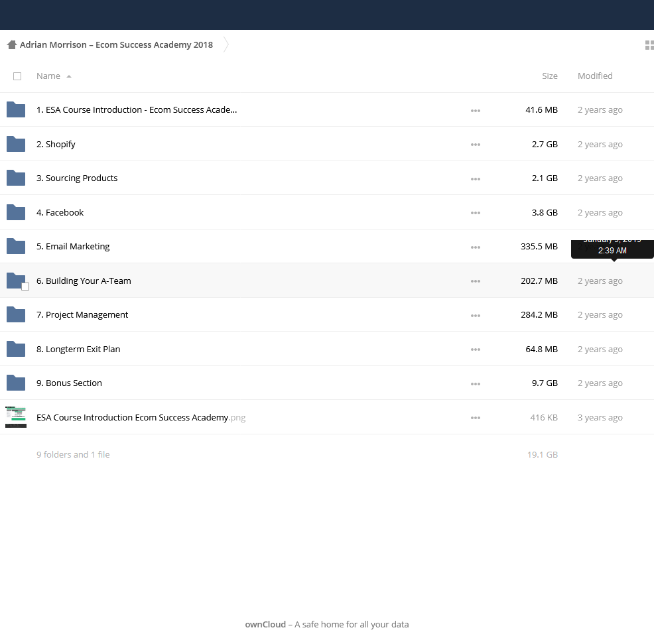Open the 6. Building Your A-Team folder name
Image resolution: width=654 pixels, height=644 pixels.
[84, 281]
